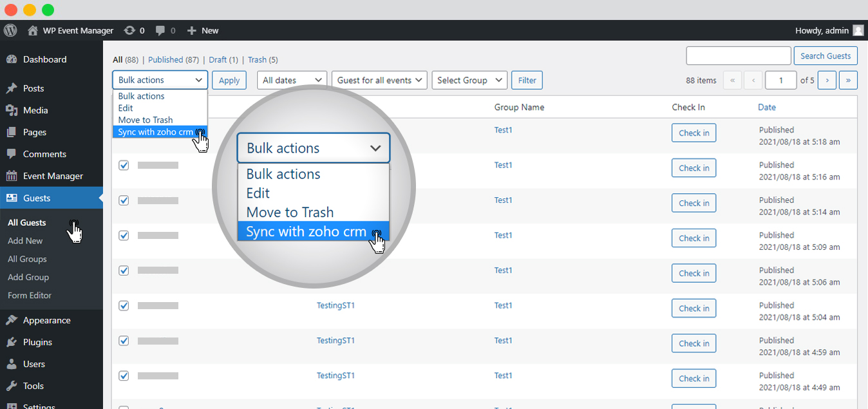
Task: Toggle checkbox for 5:16 am guest row
Action: [x=124, y=166]
